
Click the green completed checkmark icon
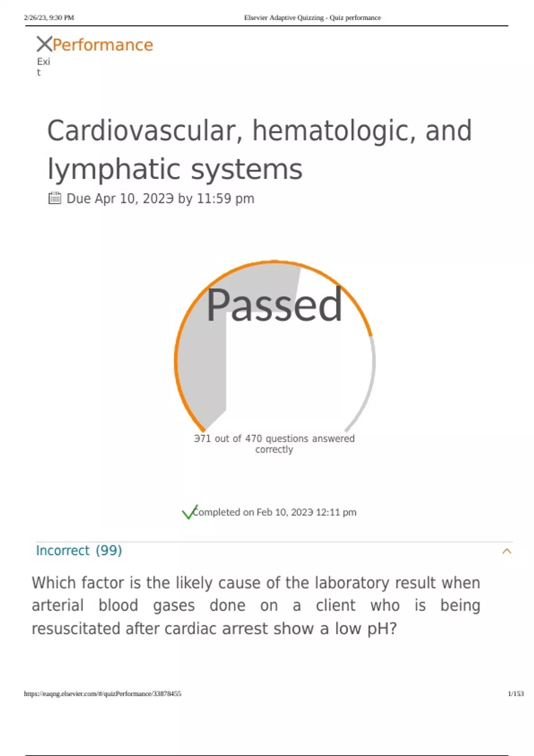click(x=189, y=512)
